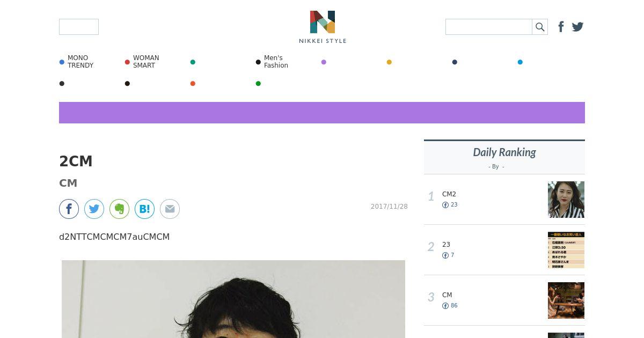The image size is (644, 338).
Task: Open the Twitter bird icon in the header
Action: 577,27
